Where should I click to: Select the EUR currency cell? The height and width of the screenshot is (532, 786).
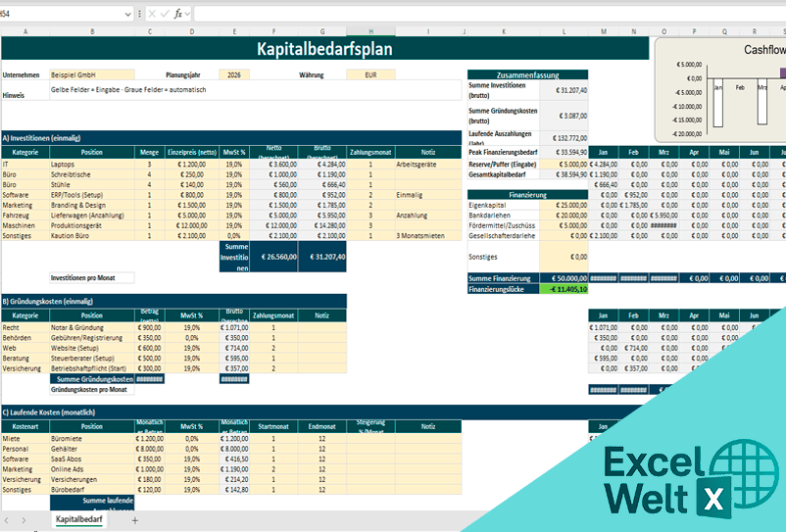pyautogui.click(x=370, y=74)
